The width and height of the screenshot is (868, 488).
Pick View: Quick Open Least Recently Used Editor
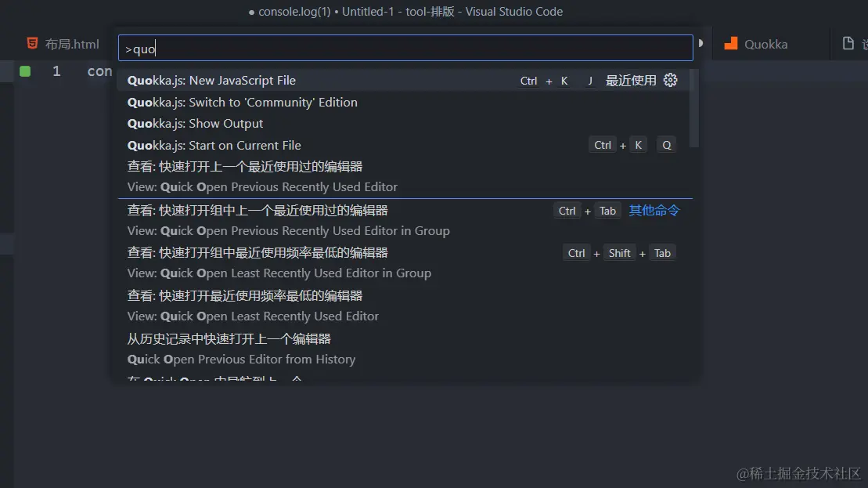pyautogui.click(x=404, y=305)
